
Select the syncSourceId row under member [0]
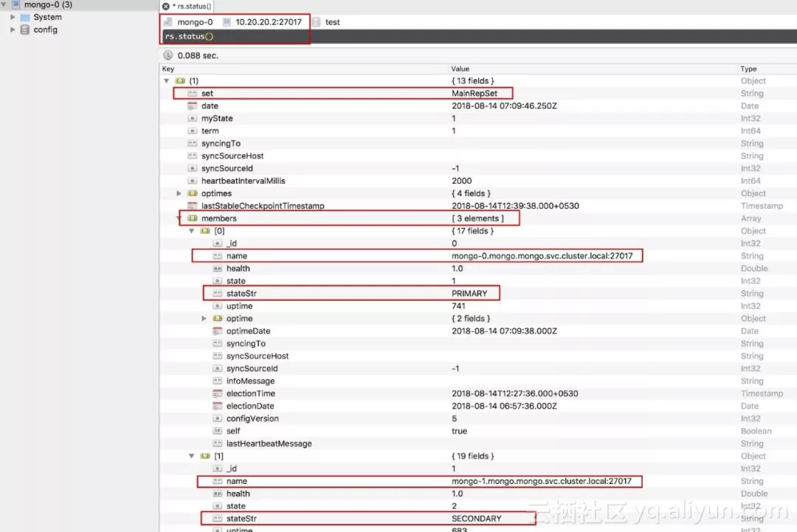click(477, 368)
